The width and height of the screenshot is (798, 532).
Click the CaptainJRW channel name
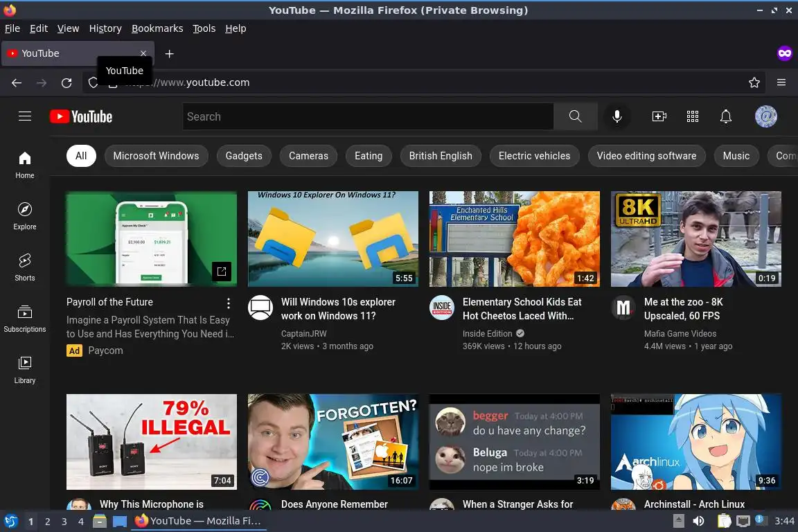click(304, 333)
